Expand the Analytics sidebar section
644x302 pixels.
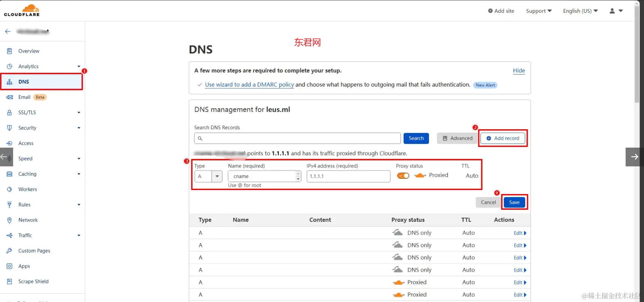79,66
